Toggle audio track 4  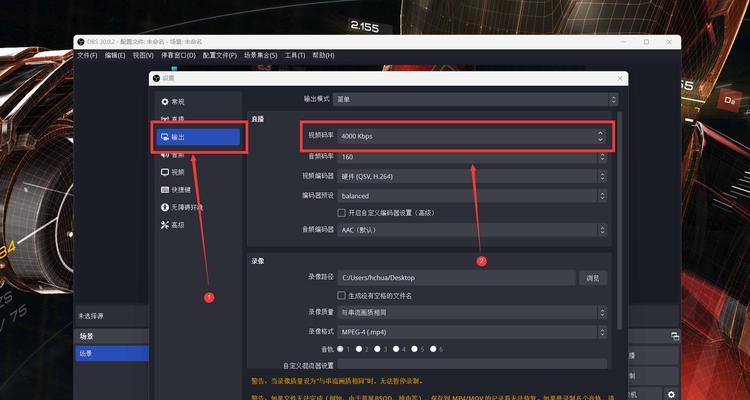(396, 349)
